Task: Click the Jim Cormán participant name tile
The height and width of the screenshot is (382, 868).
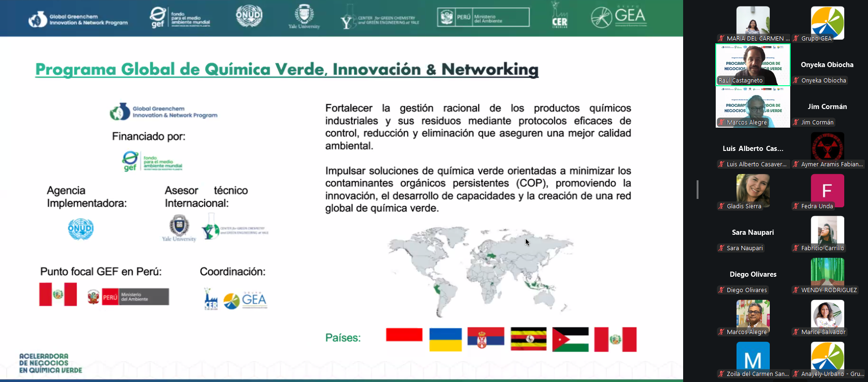Action: click(x=827, y=107)
